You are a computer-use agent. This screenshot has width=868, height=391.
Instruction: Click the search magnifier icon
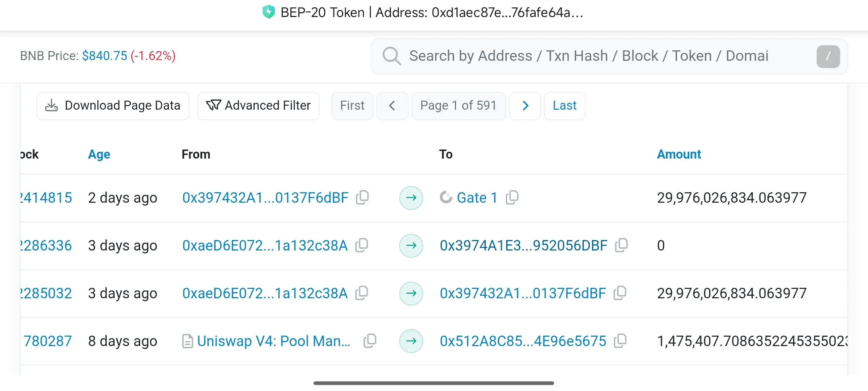391,56
